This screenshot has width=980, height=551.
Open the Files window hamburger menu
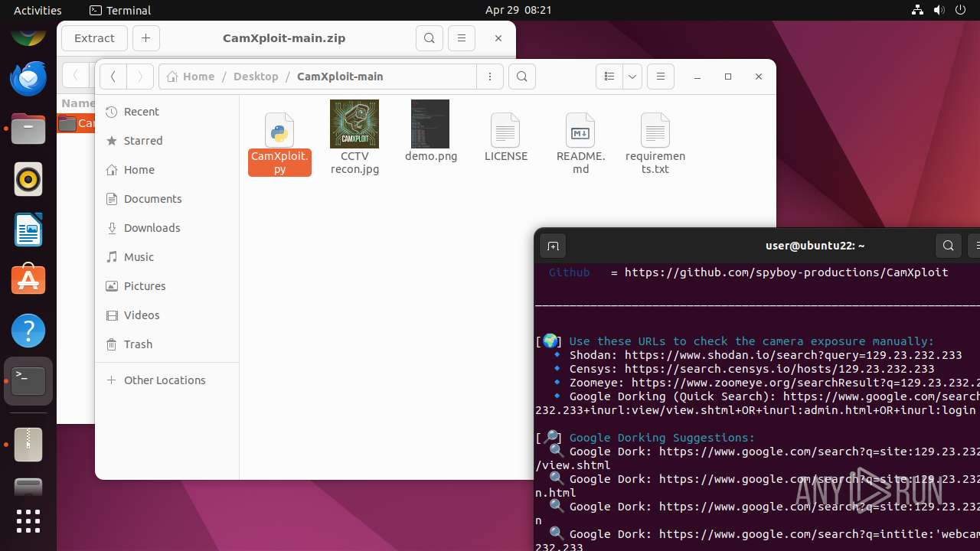(661, 77)
